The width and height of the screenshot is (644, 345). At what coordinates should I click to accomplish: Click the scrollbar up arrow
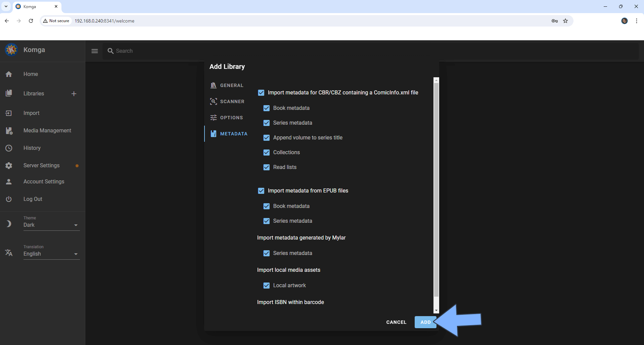pyautogui.click(x=436, y=80)
